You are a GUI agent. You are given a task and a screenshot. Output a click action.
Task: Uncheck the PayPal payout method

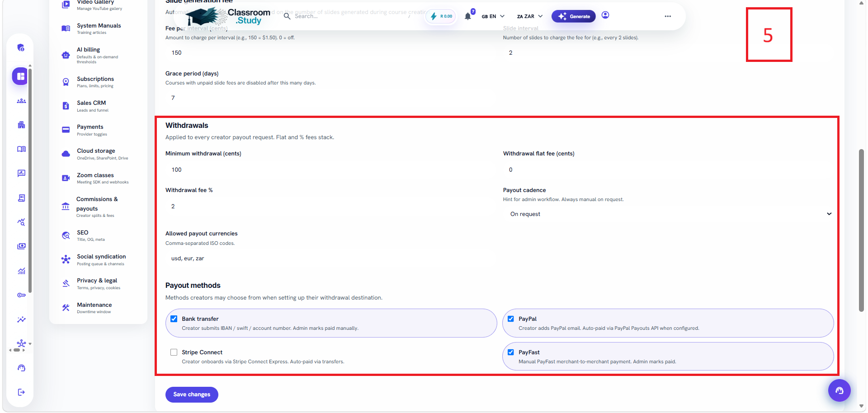(x=511, y=319)
